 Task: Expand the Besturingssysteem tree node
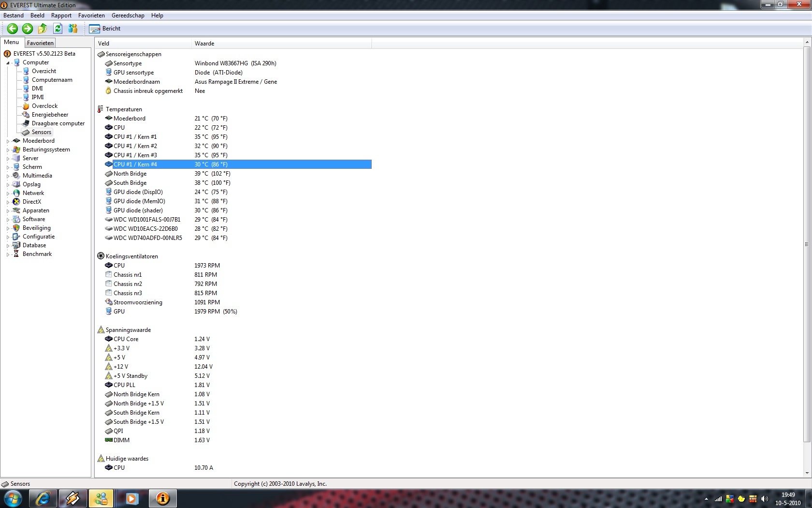8,150
